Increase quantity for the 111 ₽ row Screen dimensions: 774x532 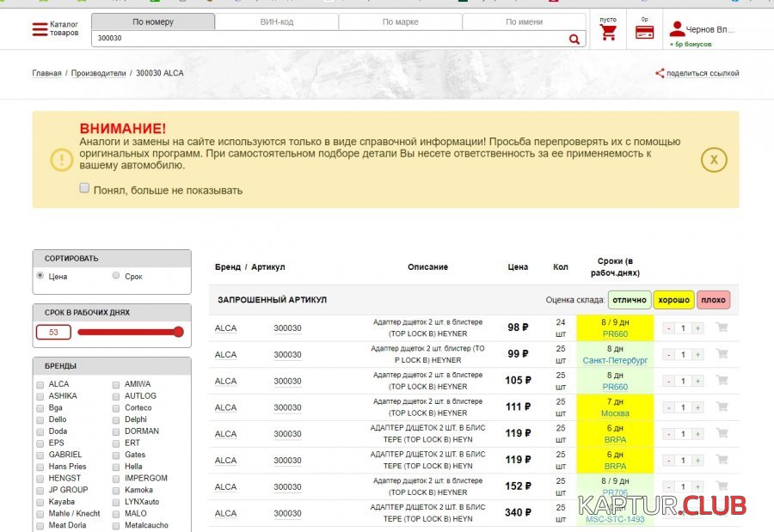pos(697,407)
